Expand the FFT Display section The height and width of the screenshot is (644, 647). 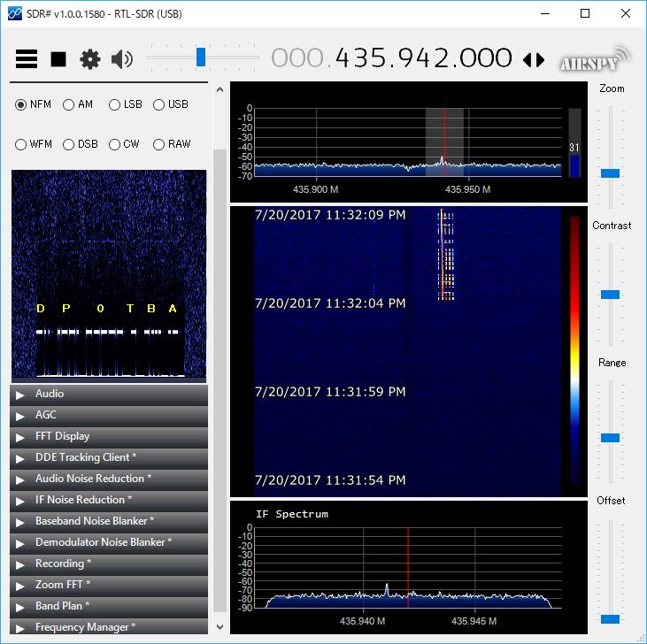(x=62, y=436)
